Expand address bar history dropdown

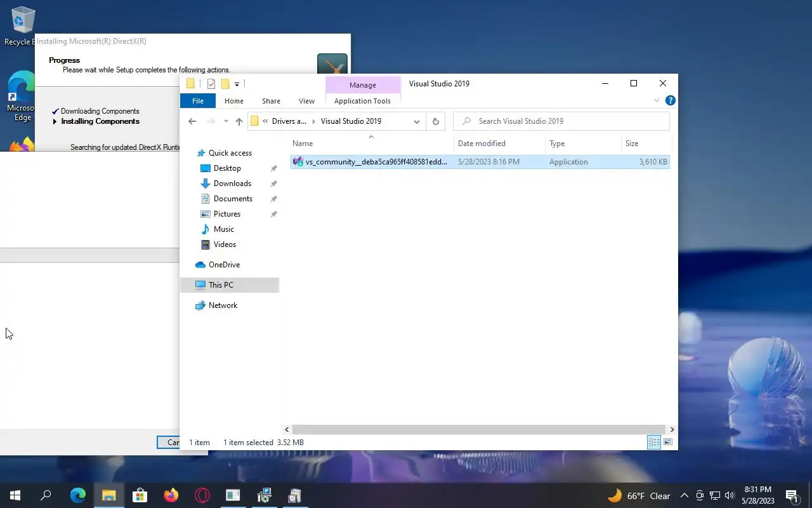(x=417, y=121)
